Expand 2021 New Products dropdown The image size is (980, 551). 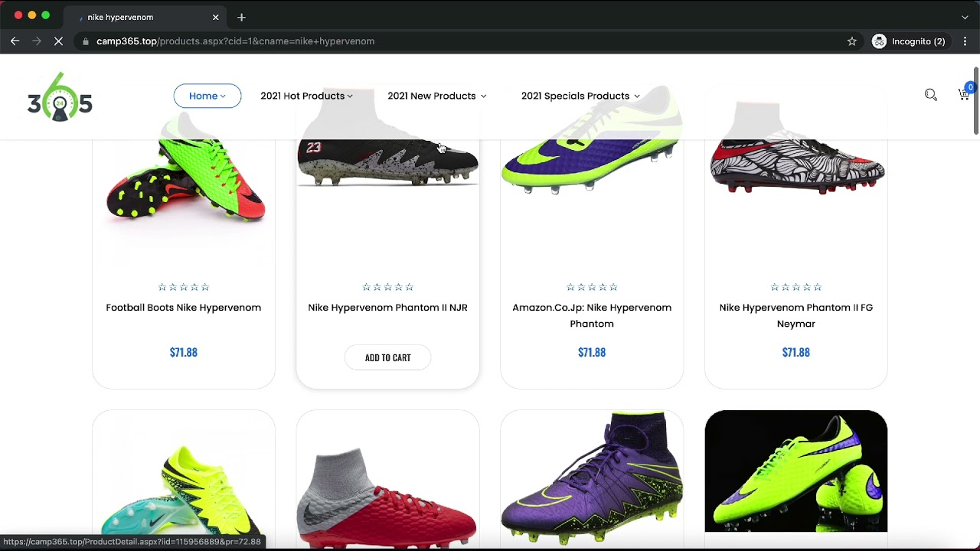436,96
